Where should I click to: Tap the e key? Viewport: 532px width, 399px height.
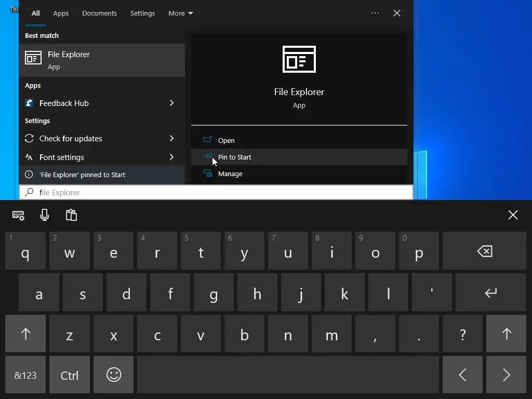114,251
